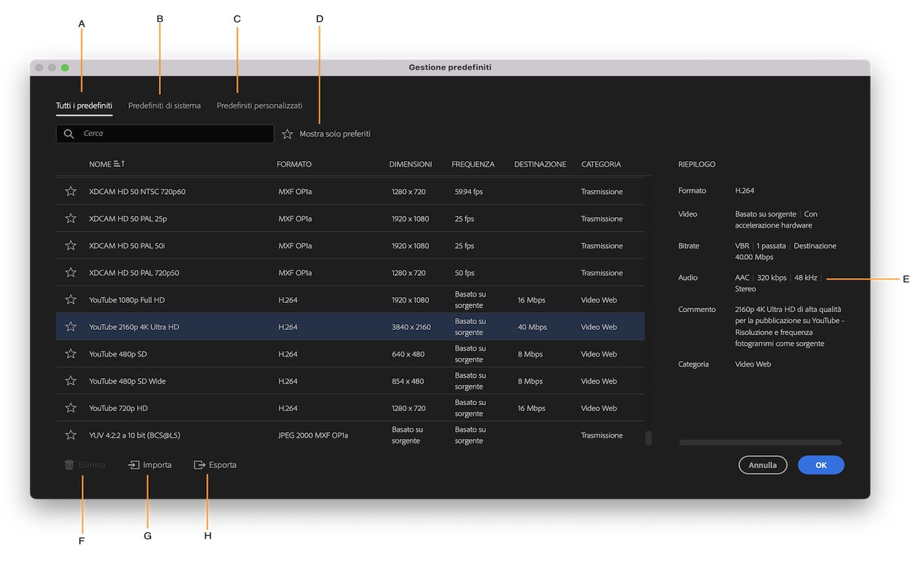Viewport: 924px width, 570px height.
Task: Favorite the XDCAM HD 50 NTSC 720p60 preset star
Action: tap(71, 191)
